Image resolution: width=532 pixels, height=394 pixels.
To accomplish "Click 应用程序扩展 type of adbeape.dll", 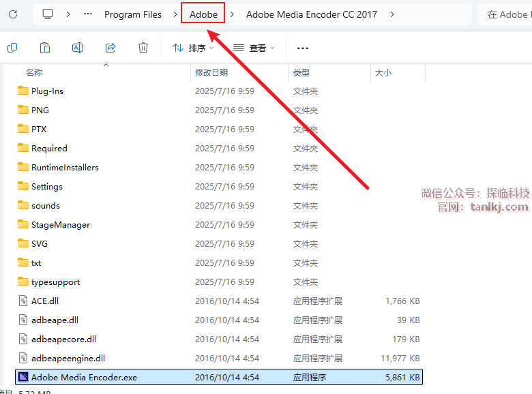I will click(x=318, y=320).
